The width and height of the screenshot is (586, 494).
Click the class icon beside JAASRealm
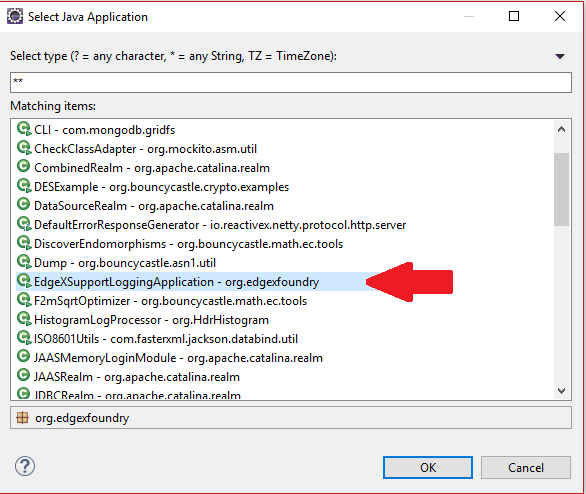click(x=24, y=376)
